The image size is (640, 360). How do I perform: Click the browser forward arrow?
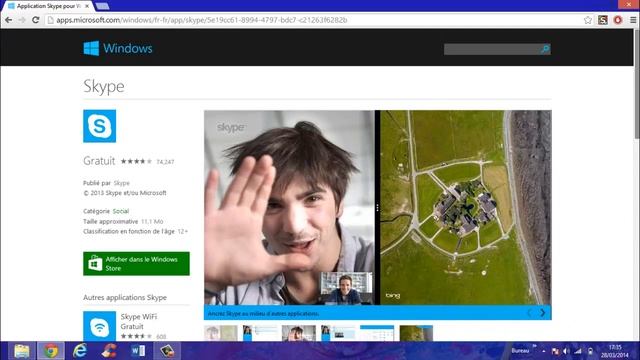point(22,20)
